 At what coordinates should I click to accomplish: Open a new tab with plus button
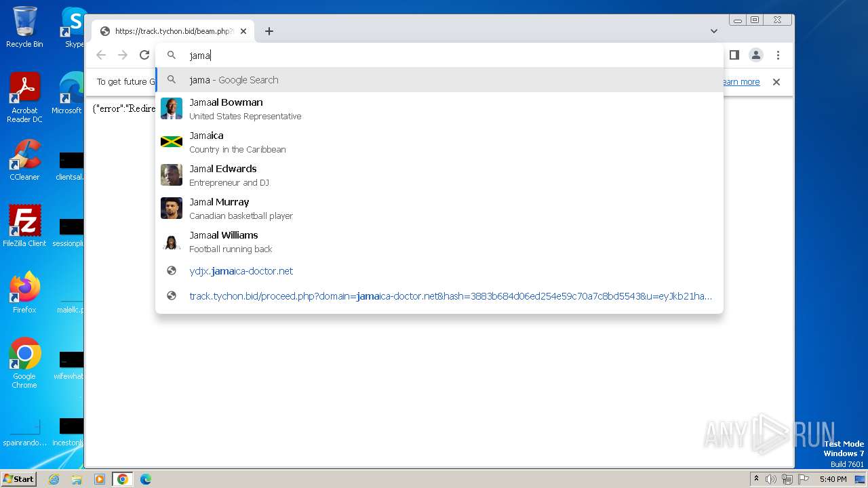[x=269, y=31]
